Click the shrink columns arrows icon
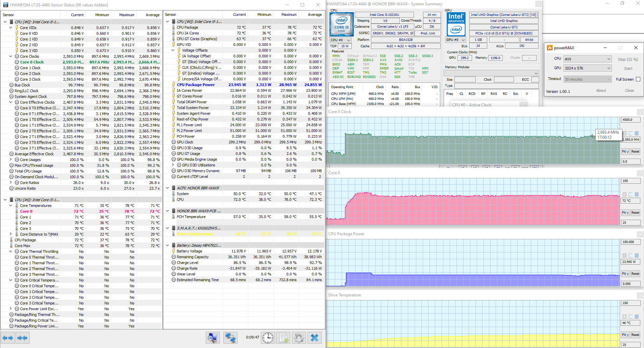 pyautogui.click(x=22, y=338)
